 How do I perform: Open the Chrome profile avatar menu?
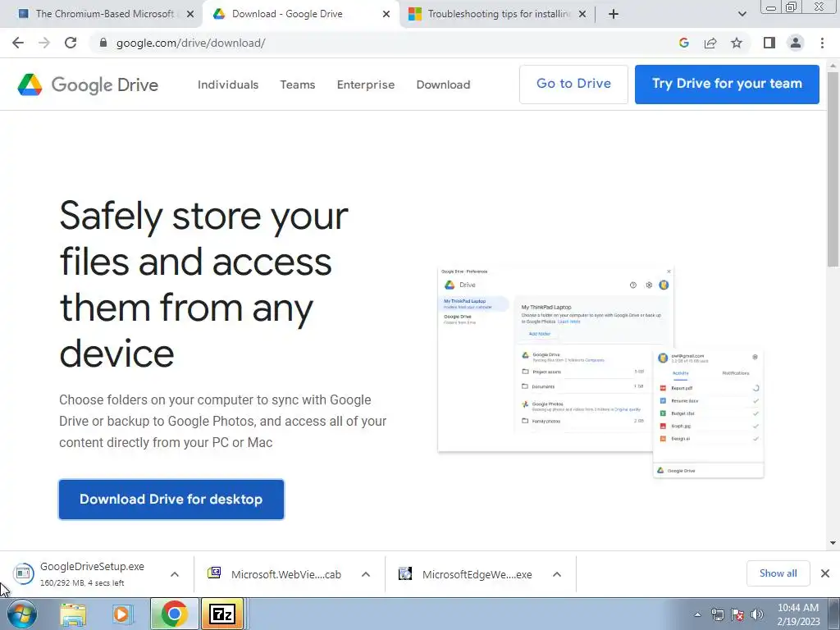[x=796, y=43]
